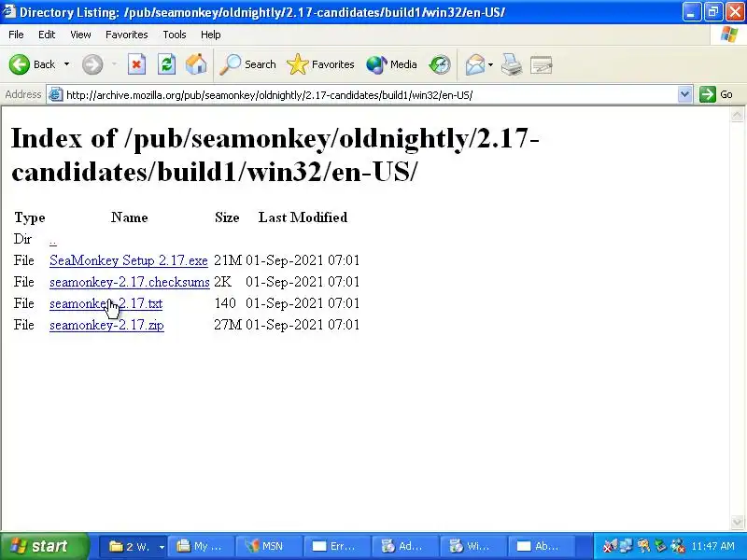Switch to the 'Ab...' taskbar window
The image size is (747, 560).
pos(542,546)
